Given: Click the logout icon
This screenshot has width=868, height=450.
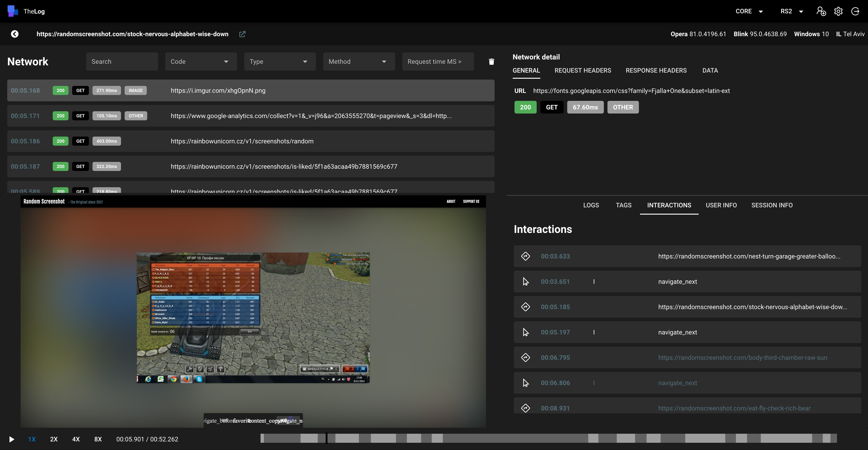Looking at the screenshot, I should point(856,12).
